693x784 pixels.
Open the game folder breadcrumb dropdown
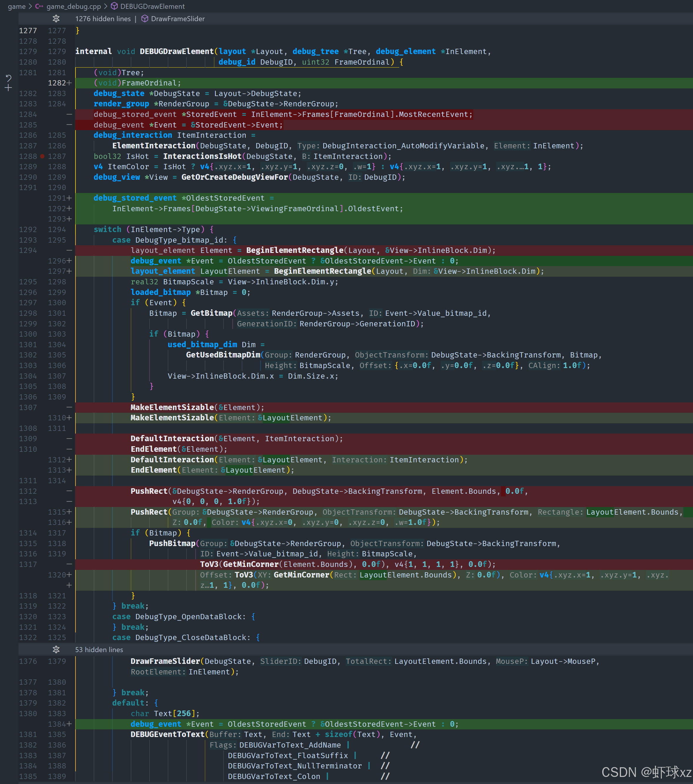pyautogui.click(x=16, y=6)
